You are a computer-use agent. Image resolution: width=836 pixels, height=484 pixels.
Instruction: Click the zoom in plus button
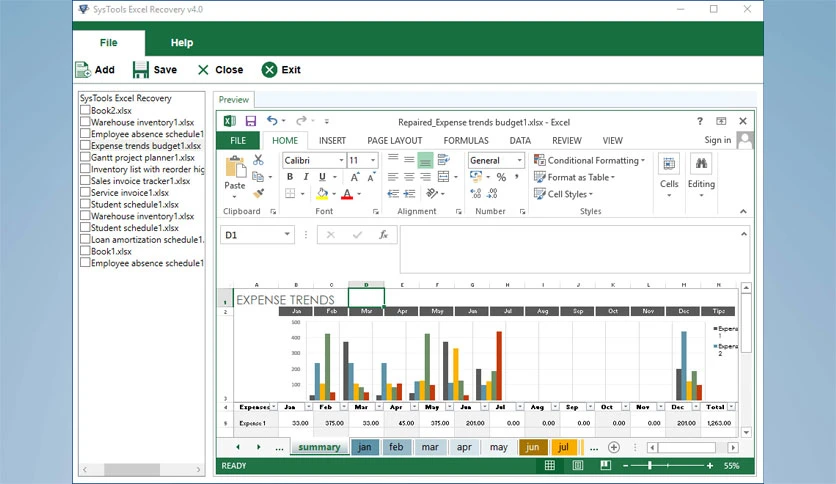(710, 465)
